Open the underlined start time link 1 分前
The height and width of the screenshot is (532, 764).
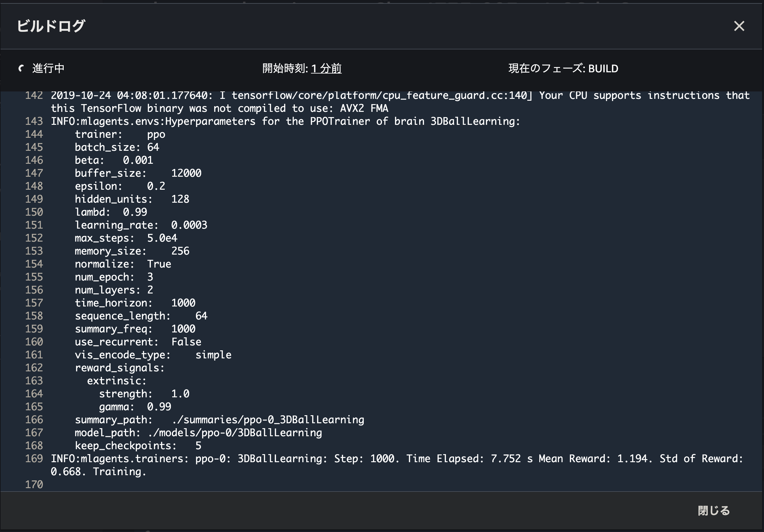(x=325, y=69)
